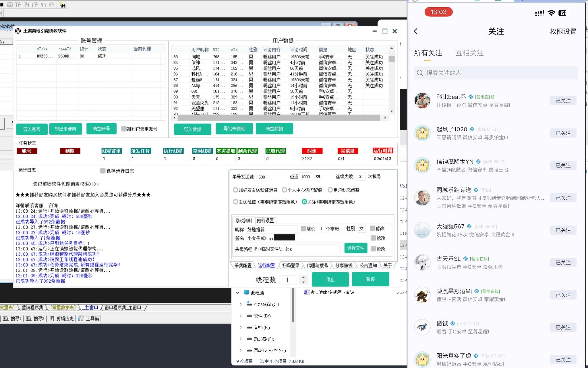
Task: Expand the 软件(D:) drive node
Action: coord(241,316)
